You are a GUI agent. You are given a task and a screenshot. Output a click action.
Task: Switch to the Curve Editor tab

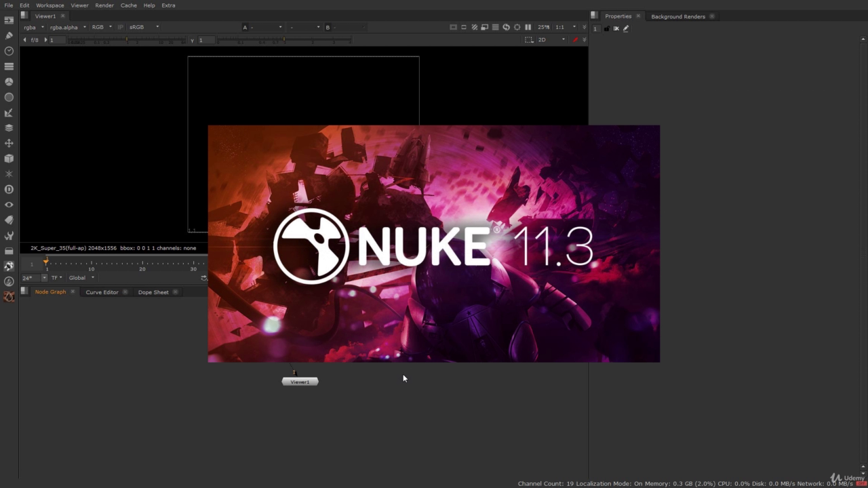102,292
